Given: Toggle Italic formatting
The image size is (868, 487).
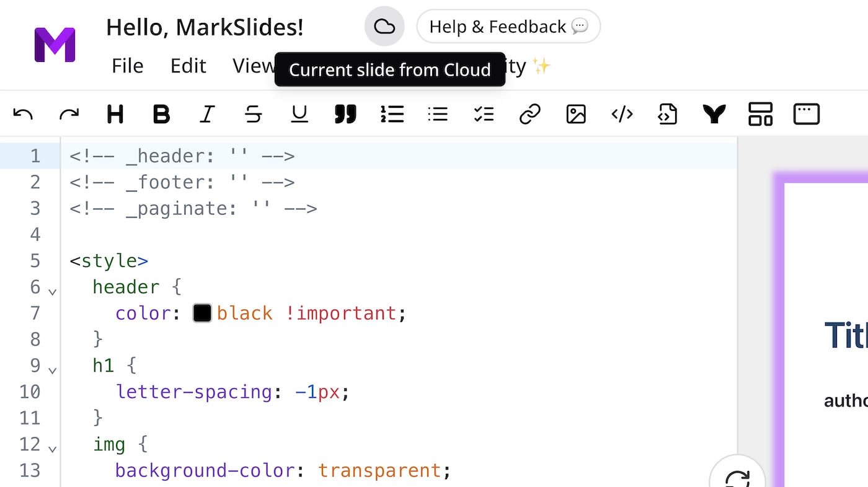Looking at the screenshot, I should click(x=207, y=114).
